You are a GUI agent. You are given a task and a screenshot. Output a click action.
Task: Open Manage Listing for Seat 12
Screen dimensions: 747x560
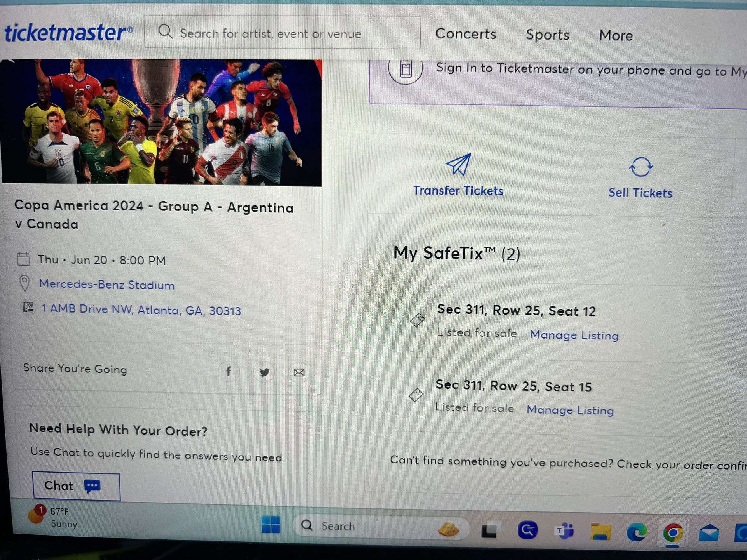point(574,335)
